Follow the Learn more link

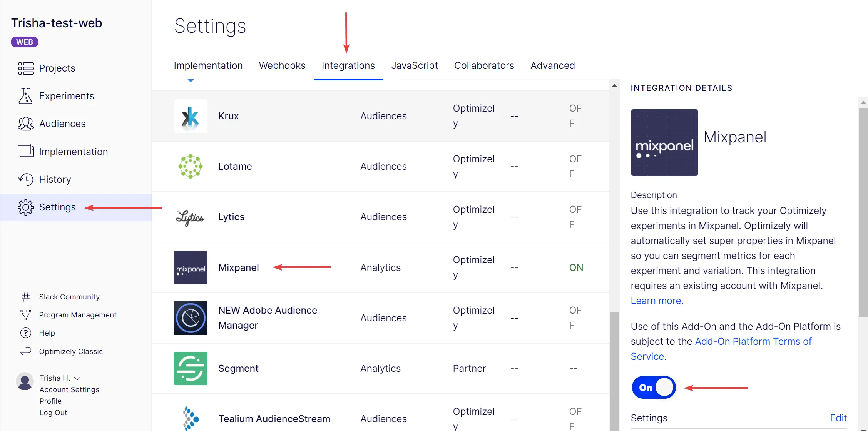[x=657, y=301]
